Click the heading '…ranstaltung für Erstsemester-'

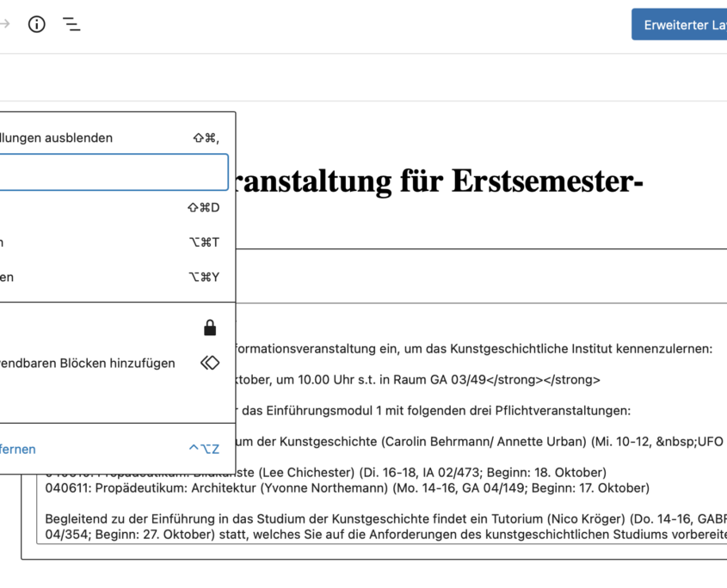(440, 181)
